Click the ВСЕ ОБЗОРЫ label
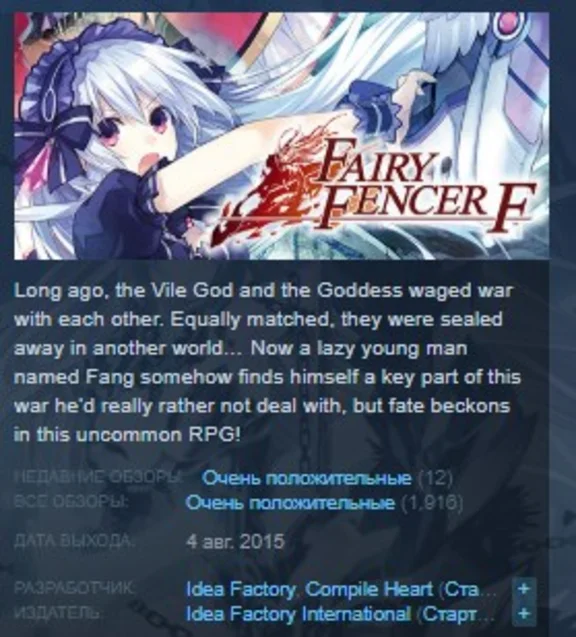The width and height of the screenshot is (576, 637). 71,502
